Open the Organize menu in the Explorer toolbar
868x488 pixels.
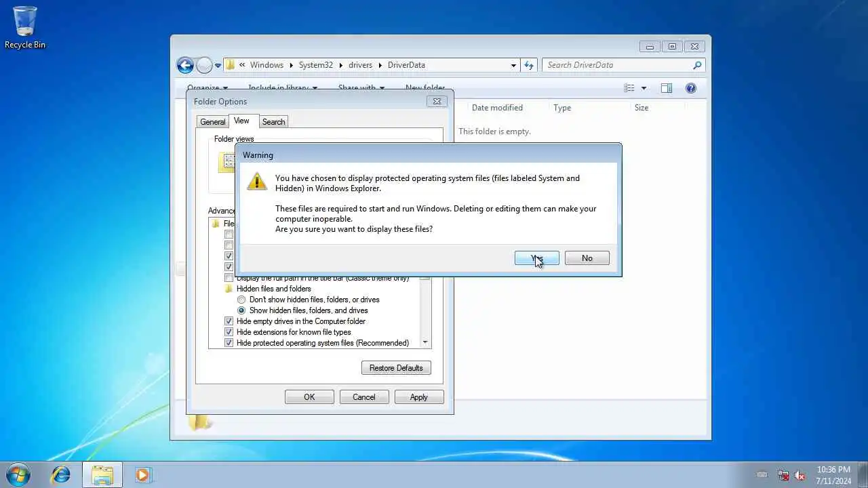click(x=208, y=88)
